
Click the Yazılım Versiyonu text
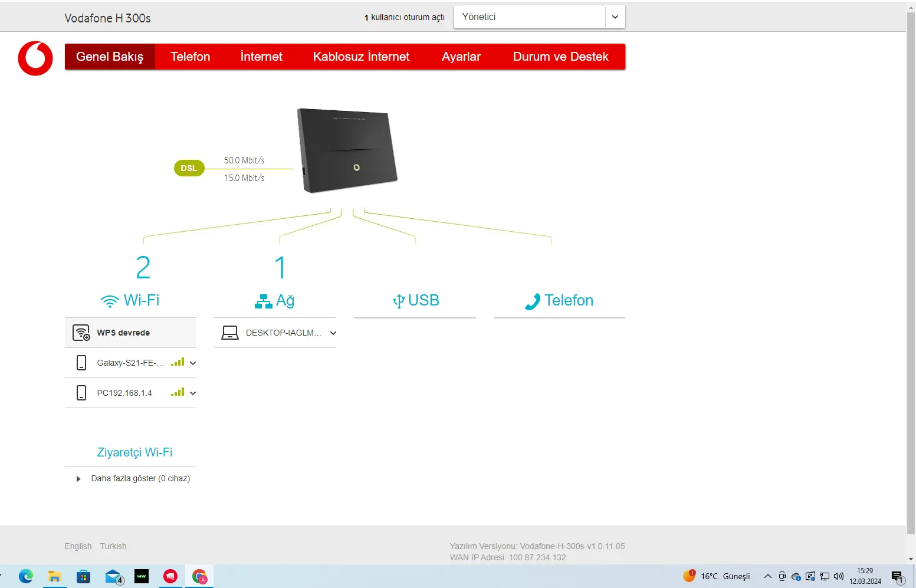(x=537, y=546)
